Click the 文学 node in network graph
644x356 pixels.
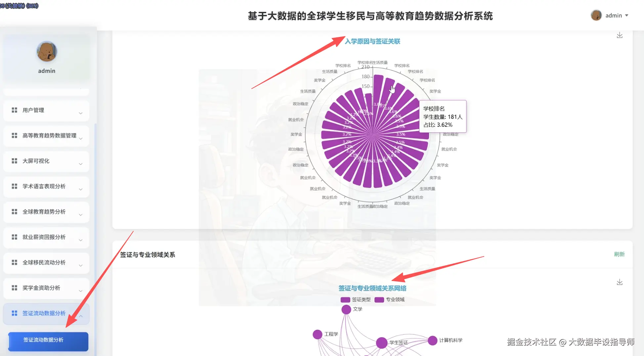point(346,309)
